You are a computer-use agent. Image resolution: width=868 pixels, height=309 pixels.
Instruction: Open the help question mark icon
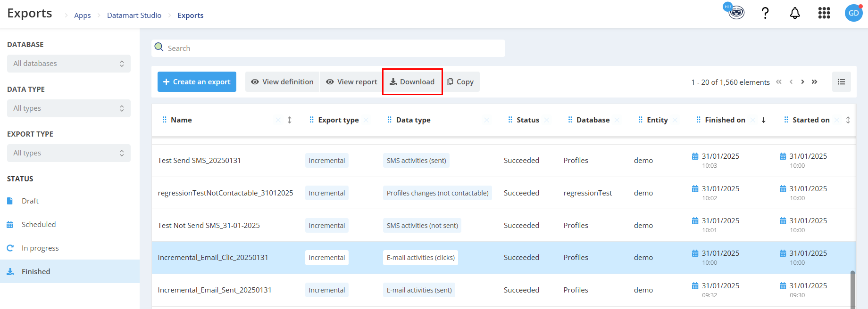765,13
